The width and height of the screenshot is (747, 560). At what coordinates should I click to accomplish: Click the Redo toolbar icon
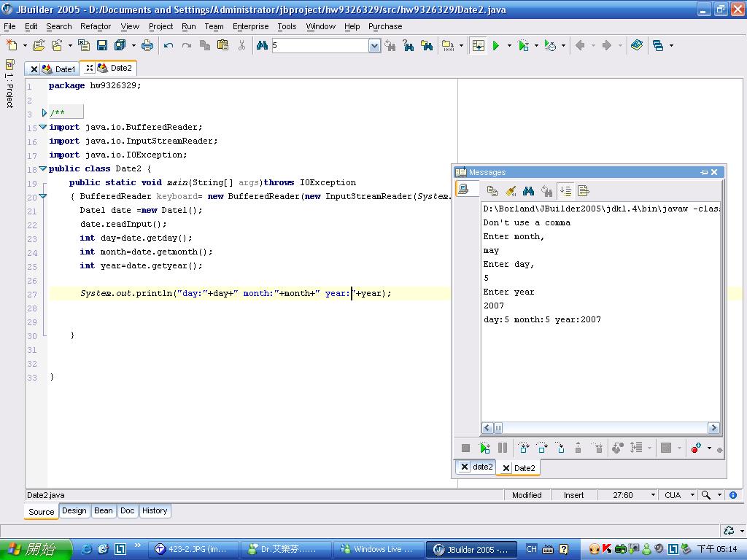coord(187,45)
